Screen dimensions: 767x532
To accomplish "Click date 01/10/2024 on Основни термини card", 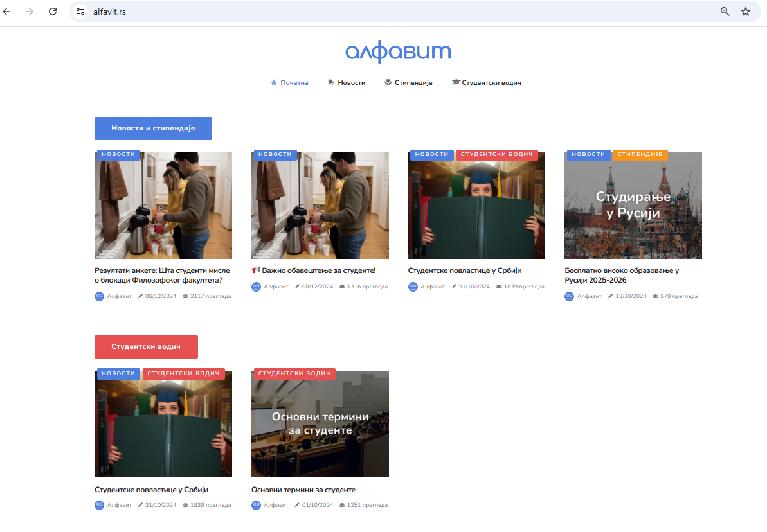I will 317,505.
